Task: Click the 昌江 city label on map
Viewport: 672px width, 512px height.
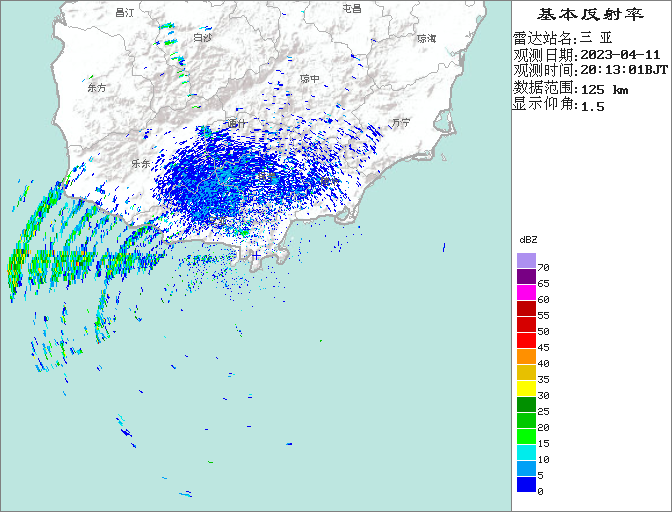Action: pyautogui.click(x=125, y=13)
